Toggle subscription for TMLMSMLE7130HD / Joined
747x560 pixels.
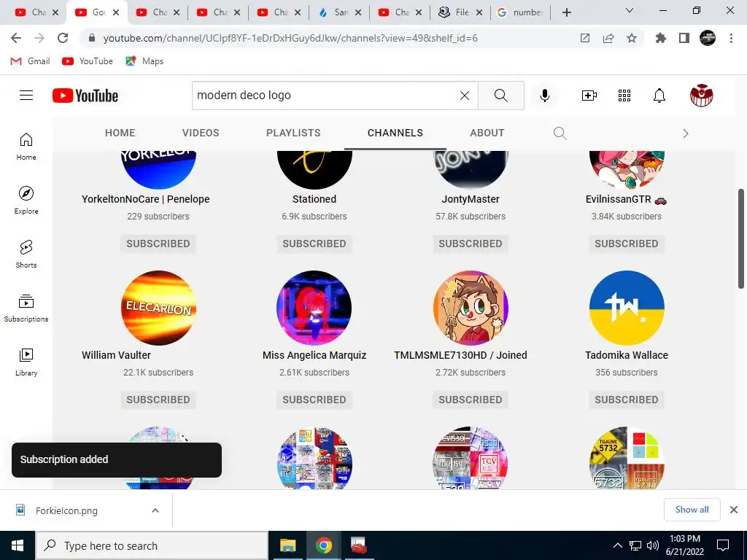[x=471, y=400]
